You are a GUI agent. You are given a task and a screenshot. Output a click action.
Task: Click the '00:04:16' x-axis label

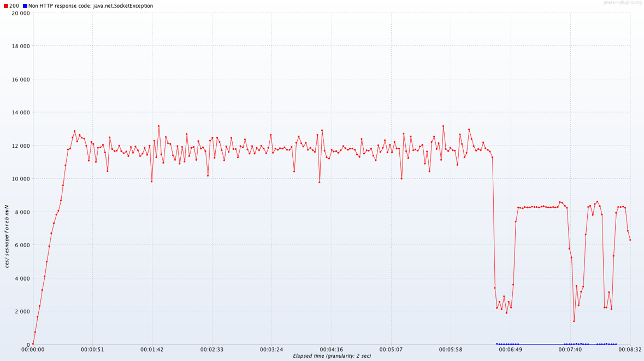click(x=332, y=350)
